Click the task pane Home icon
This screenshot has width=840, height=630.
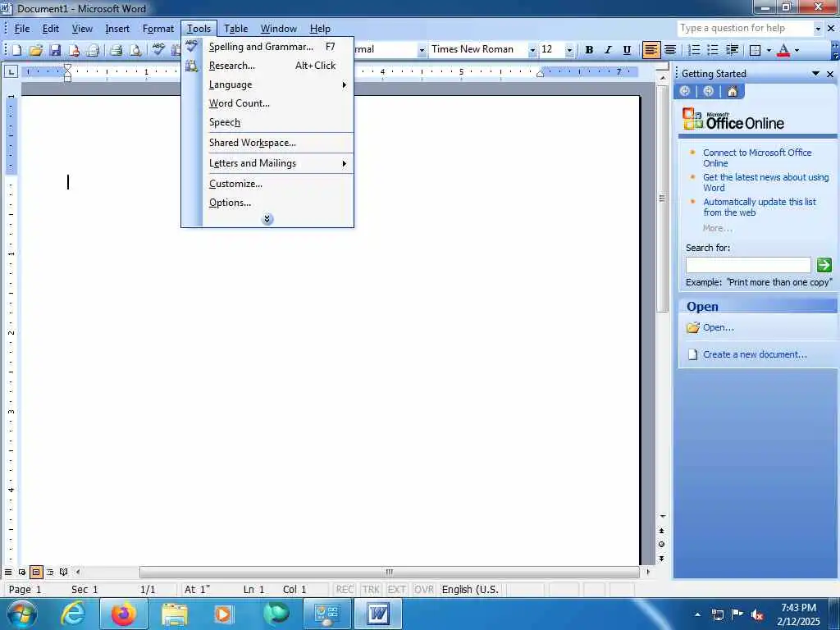[x=733, y=91]
